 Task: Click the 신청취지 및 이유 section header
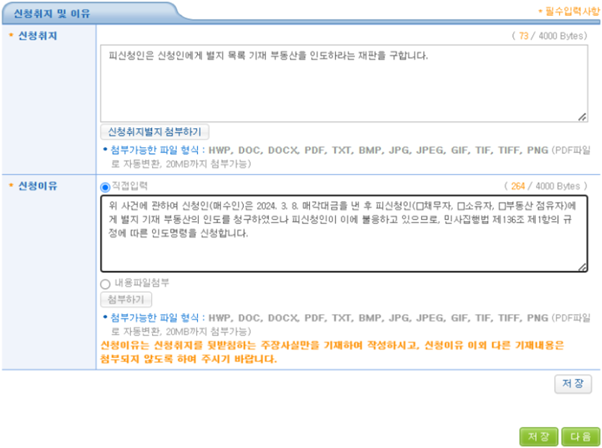(44, 10)
